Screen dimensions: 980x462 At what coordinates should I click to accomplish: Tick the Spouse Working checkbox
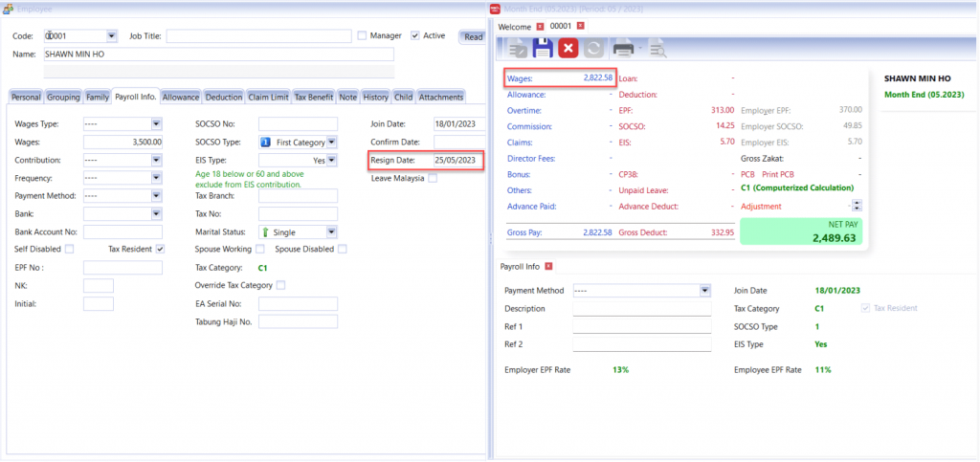260,249
